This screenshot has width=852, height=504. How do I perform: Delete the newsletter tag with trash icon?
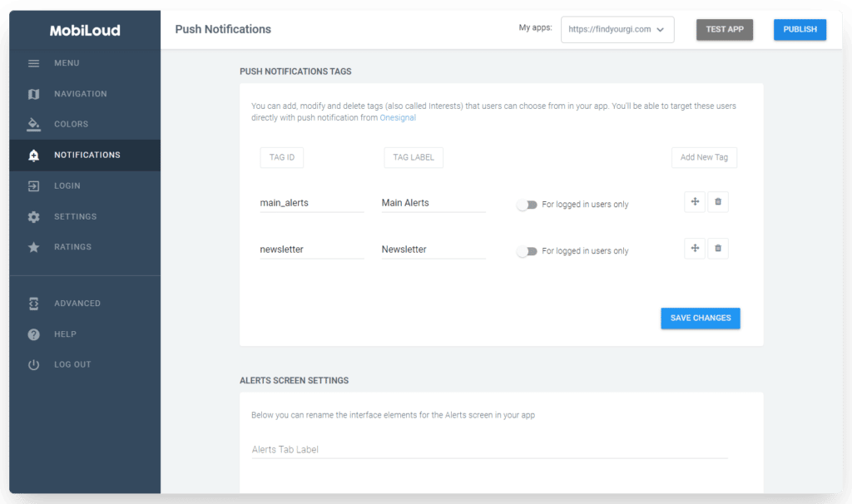coord(718,249)
